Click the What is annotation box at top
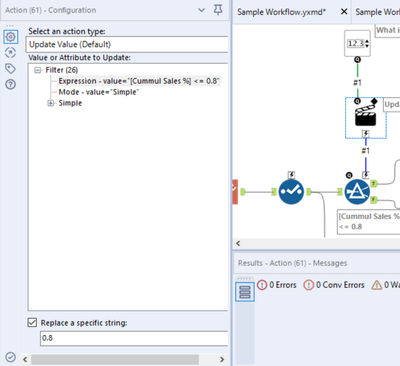This screenshot has height=366, width=400. (x=388, y=30)
